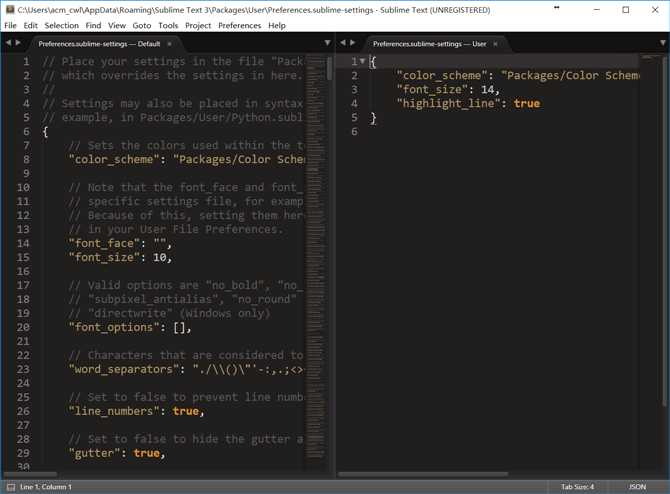Maximize the Sublime Text window

(626, 9)
